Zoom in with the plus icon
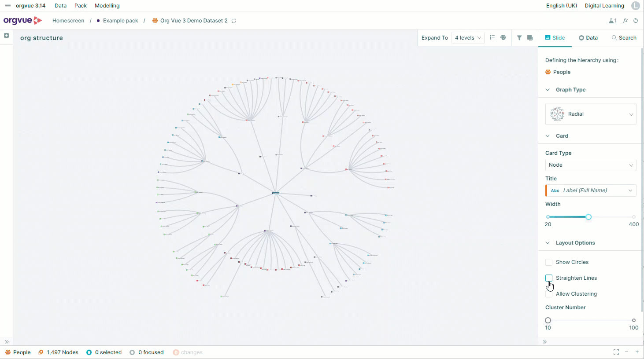644x359 pixels. tap(637, 352)
